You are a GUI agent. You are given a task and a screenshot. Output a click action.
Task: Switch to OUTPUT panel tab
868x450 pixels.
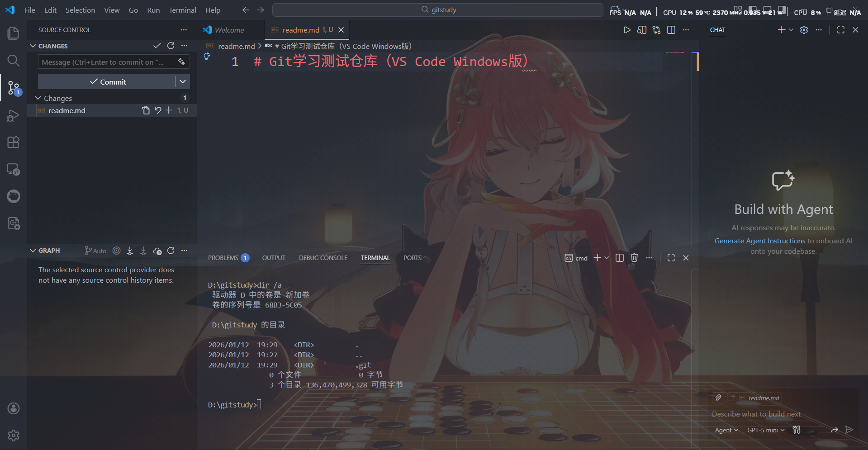[274, 258]
